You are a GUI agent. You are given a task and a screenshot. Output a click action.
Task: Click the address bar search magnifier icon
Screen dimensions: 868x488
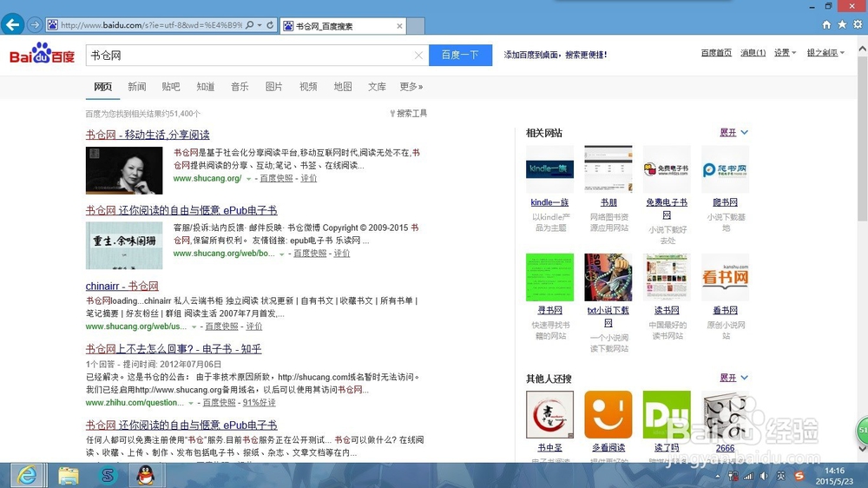tap(250, 25)
